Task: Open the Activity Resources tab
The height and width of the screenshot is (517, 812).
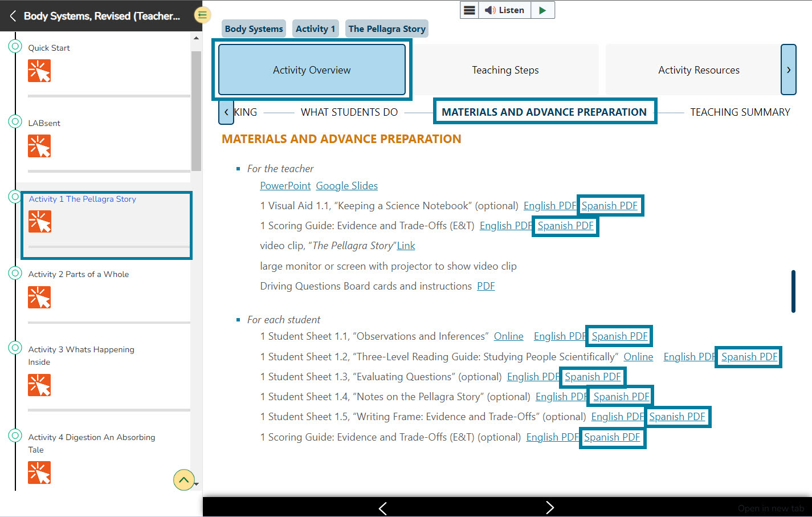Action: coord(699,70)
